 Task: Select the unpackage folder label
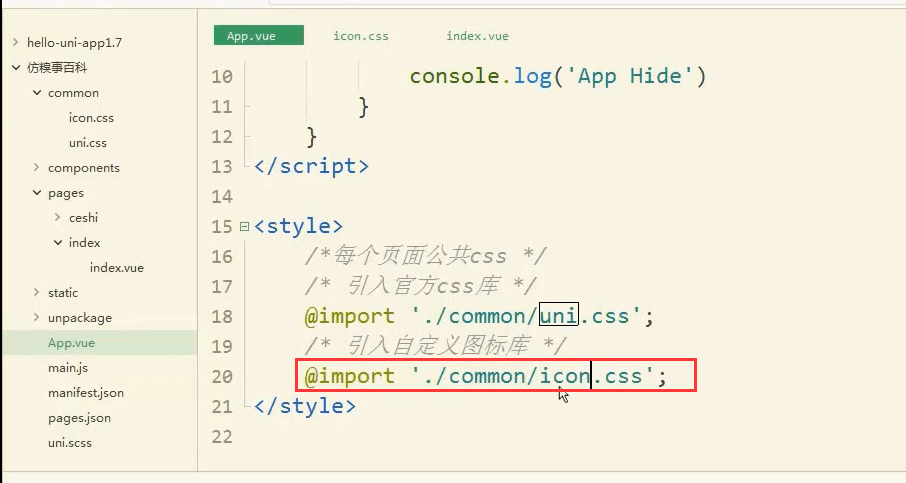tap(80, 318)
